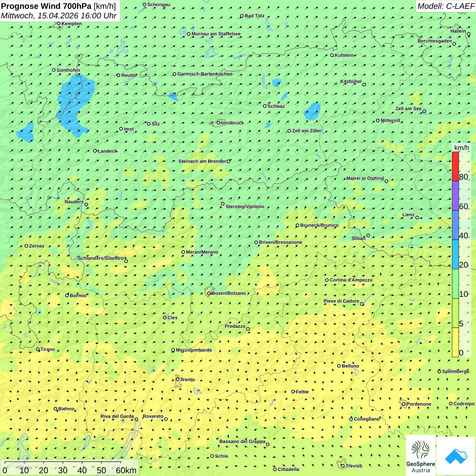Click the Bruneck/Brunico label
Screen dimensions: 476x476
click(x=319, y=225)
